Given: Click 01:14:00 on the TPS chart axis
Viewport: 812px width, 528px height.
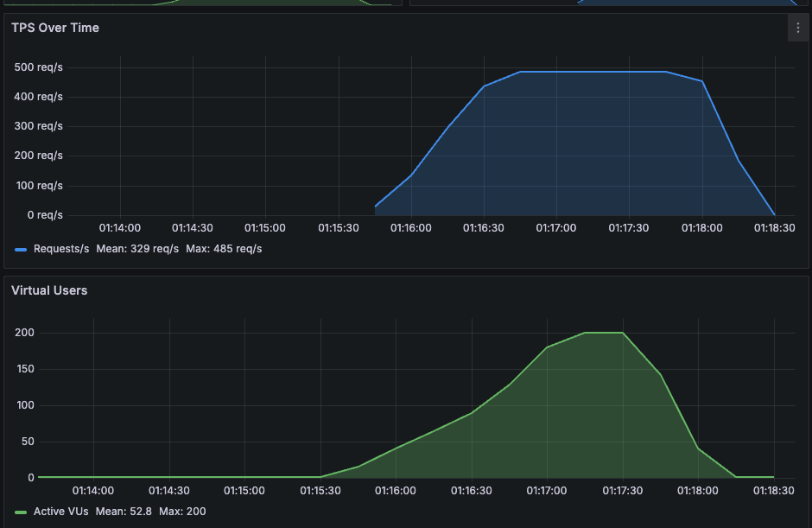Looking at the screenshot, I should (x=120, y=228).
